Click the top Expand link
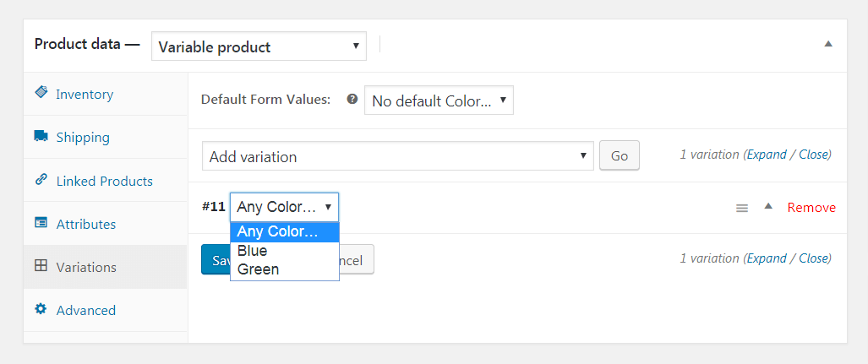Viewport: 868px width, 364px height. (x=767, y=155)
